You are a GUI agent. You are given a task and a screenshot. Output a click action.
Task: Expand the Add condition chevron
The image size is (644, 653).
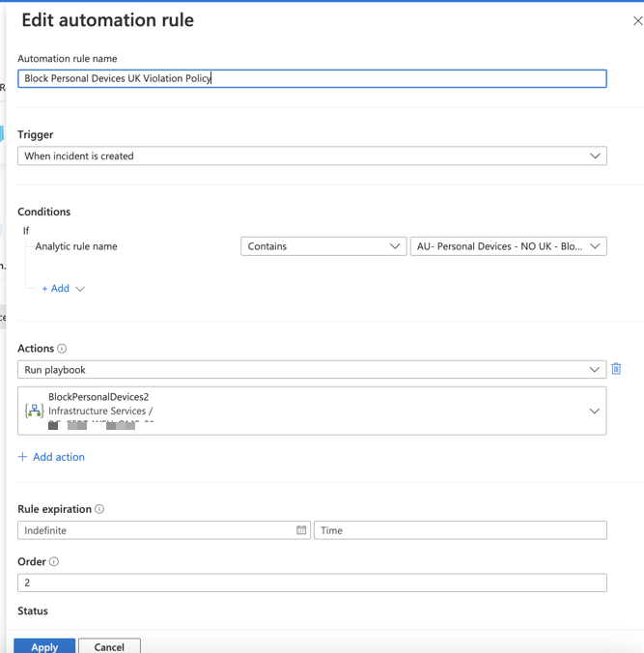(80, 289)
